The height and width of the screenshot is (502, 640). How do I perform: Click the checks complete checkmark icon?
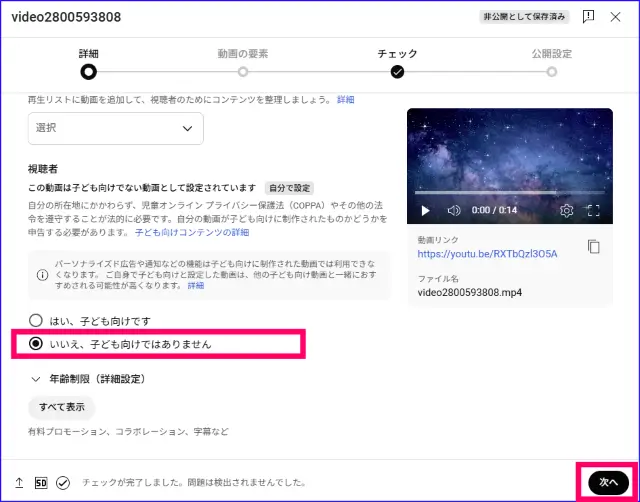(x=63, y=482)
